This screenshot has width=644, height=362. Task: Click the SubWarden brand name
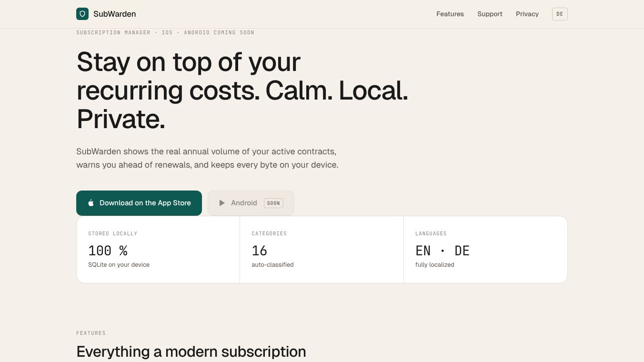tap(115, 14)
